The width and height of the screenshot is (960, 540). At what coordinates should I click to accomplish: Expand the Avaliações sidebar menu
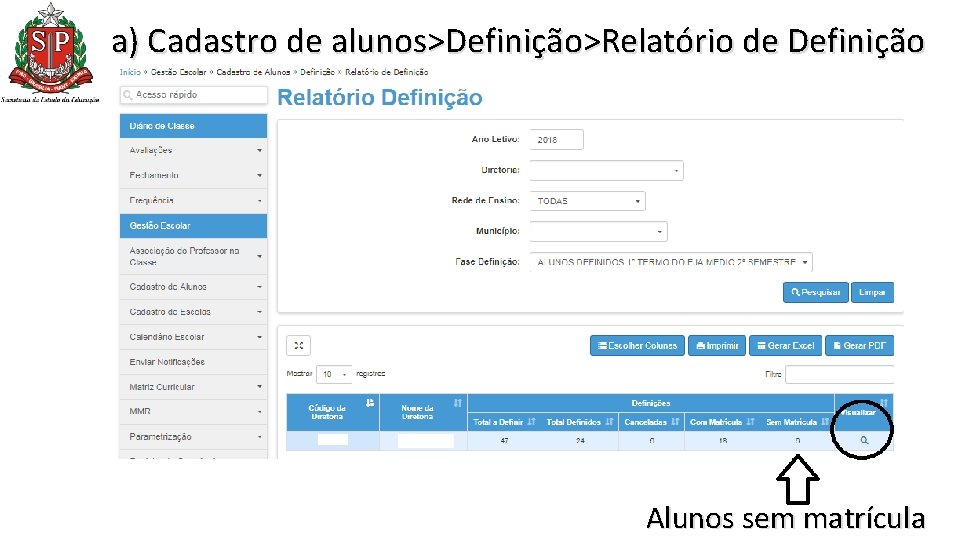(193, 150)
